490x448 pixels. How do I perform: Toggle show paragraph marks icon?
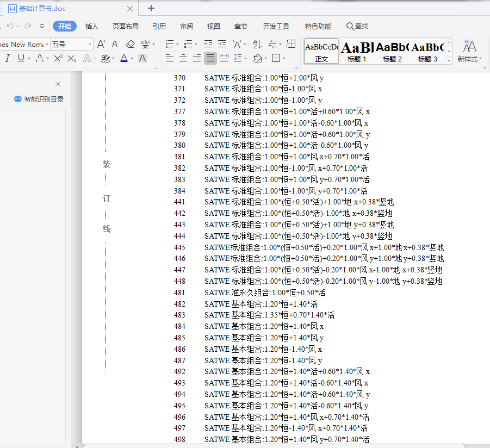pos(272,44)
